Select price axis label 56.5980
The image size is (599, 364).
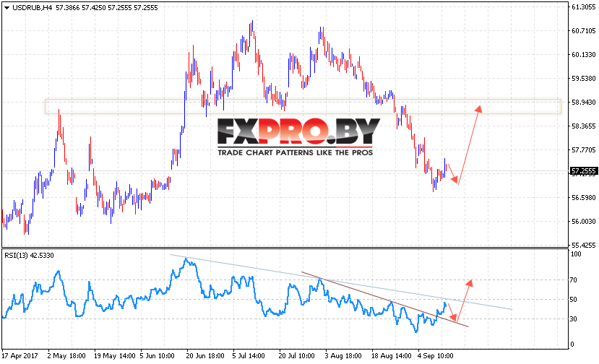[584, 197]
